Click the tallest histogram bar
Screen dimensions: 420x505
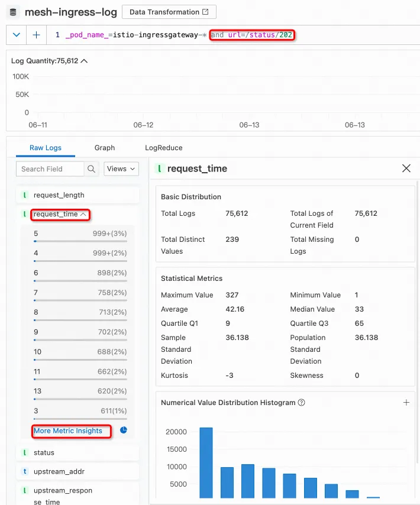click(206, 463)
